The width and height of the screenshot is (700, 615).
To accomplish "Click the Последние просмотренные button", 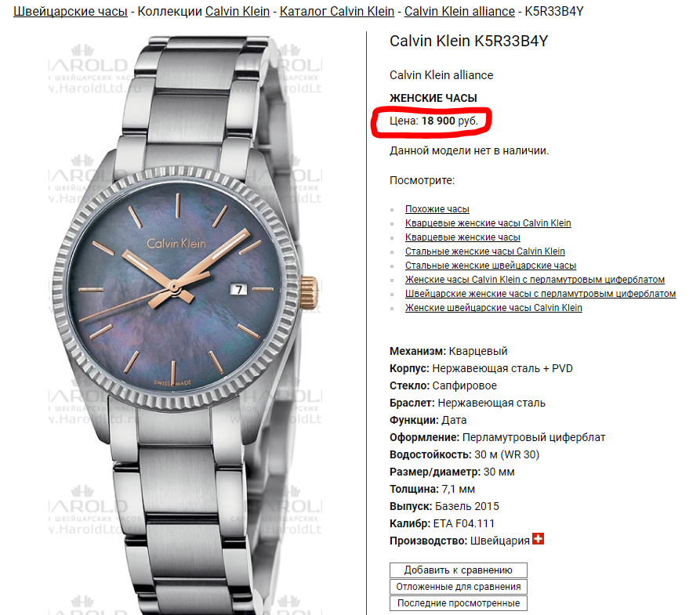I will click(x=458, y=603).
